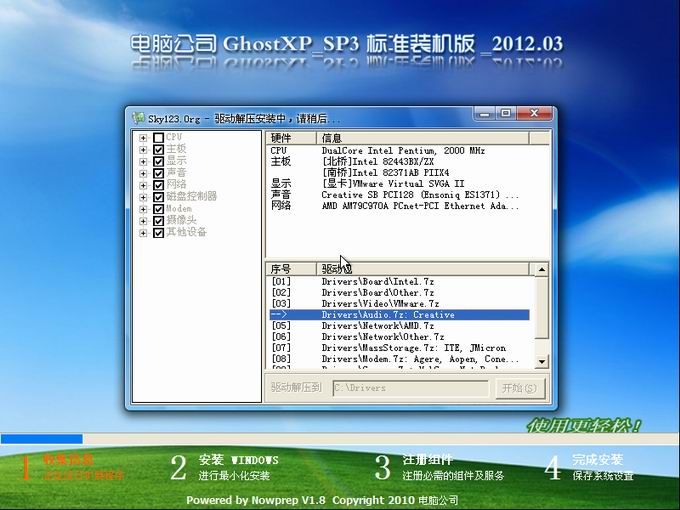Maximize the driver install window
This screenshot has height=510, width=680.
click(x=506, y=114)
